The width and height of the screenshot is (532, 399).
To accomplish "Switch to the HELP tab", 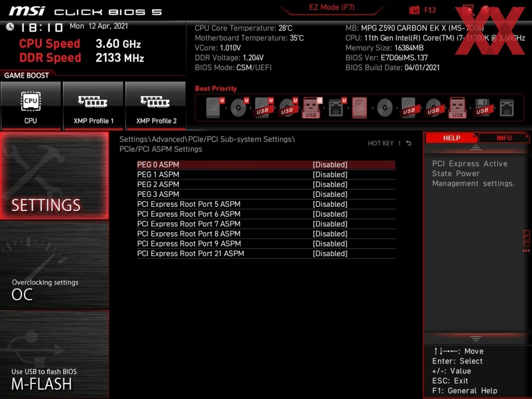I will point(451,138).
